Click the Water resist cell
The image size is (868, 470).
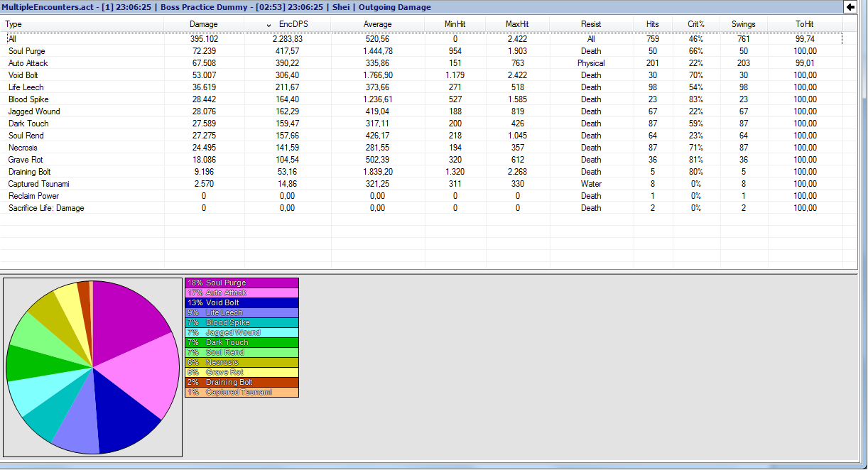(x=591, y=184)
